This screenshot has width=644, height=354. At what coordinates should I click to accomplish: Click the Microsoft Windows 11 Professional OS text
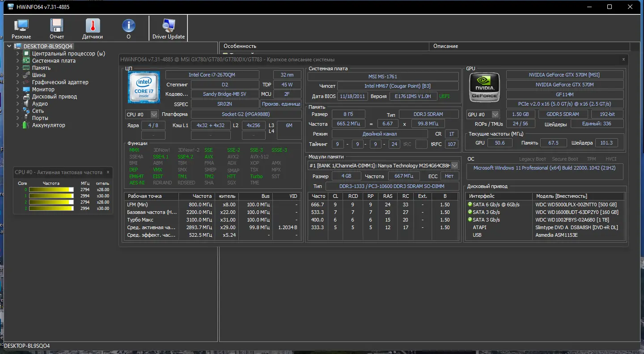click(544, 168)
